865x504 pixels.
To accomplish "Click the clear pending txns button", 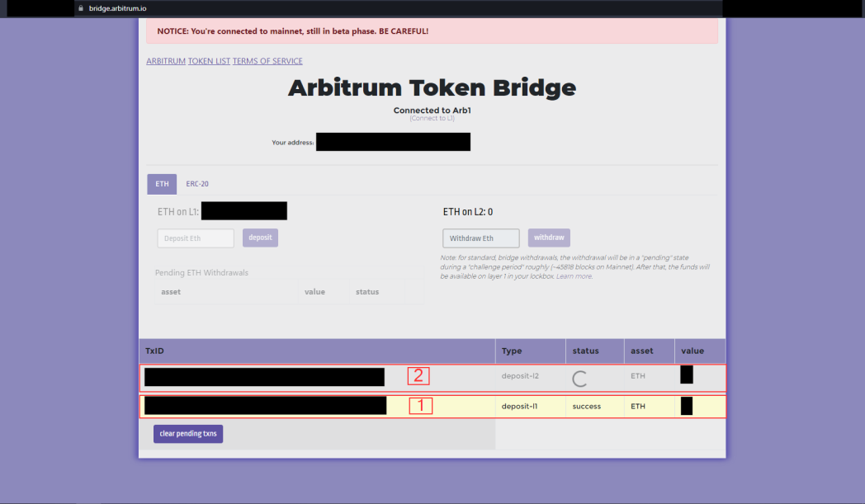I will pyautogui.click(x=188, y=433).
